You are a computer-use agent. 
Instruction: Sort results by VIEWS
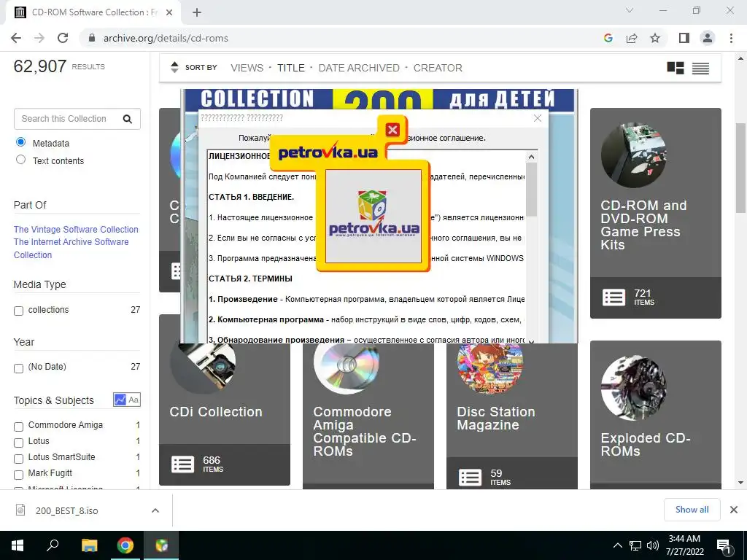247,68
